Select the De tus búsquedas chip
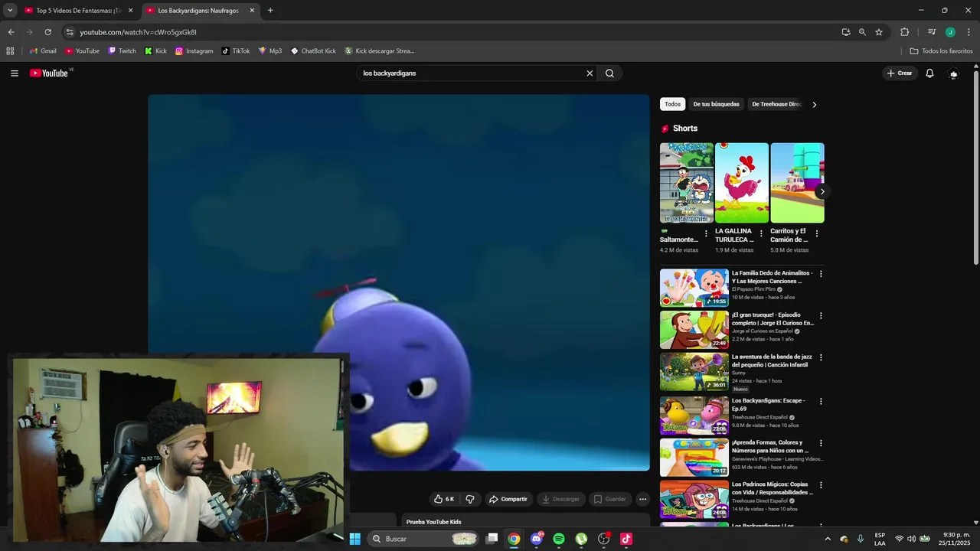Image resolution: width=980 pixels, height=551 pixels. [x=717, y=104]
